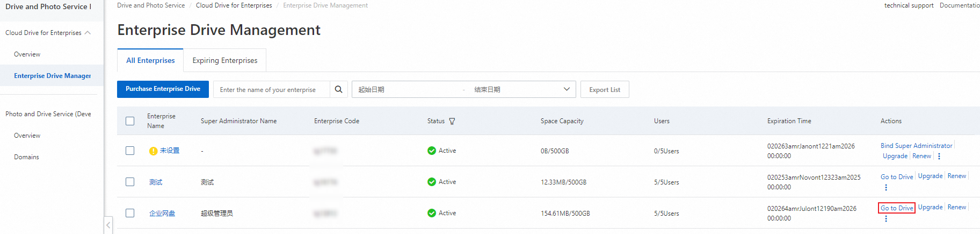This screenshot has height=234, width=980.
Task: Select the All Enterprises tab
Action: 150,60
